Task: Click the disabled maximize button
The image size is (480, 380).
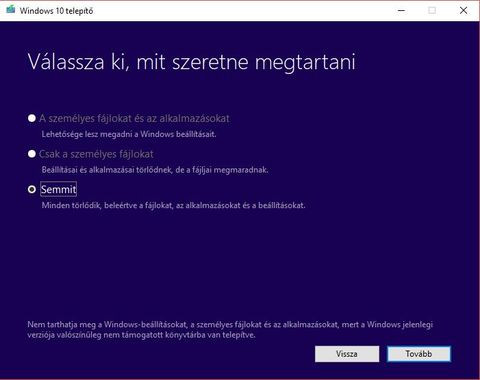Action: (432, 10)
